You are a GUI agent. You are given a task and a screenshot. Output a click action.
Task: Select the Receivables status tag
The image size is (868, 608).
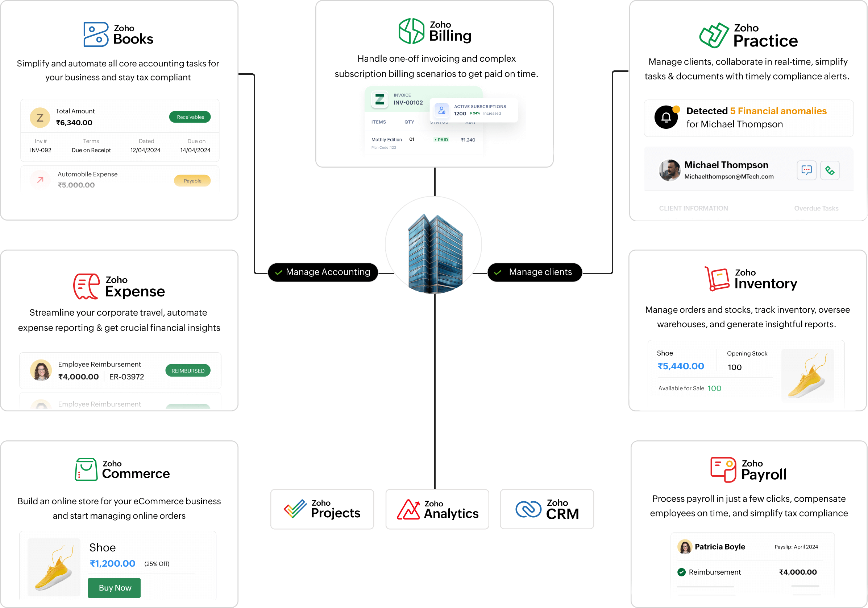point(189,118)
